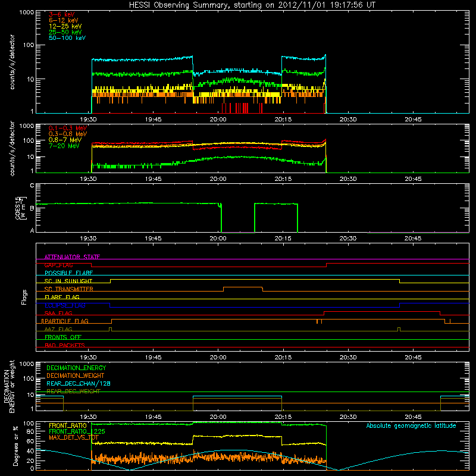Select the BAD_PACKETS flag label
This screenshot has height=476, width=476.
tap(65, 345)
